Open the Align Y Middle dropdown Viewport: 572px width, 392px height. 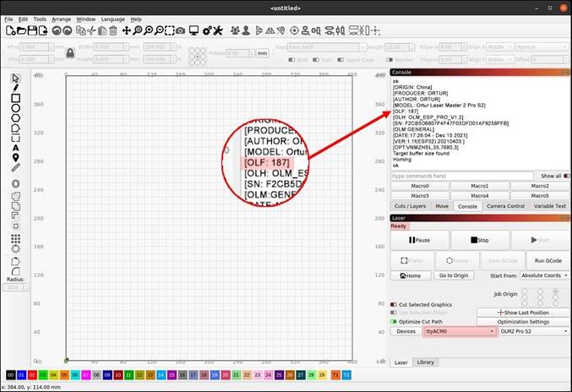tap(500, 59)
